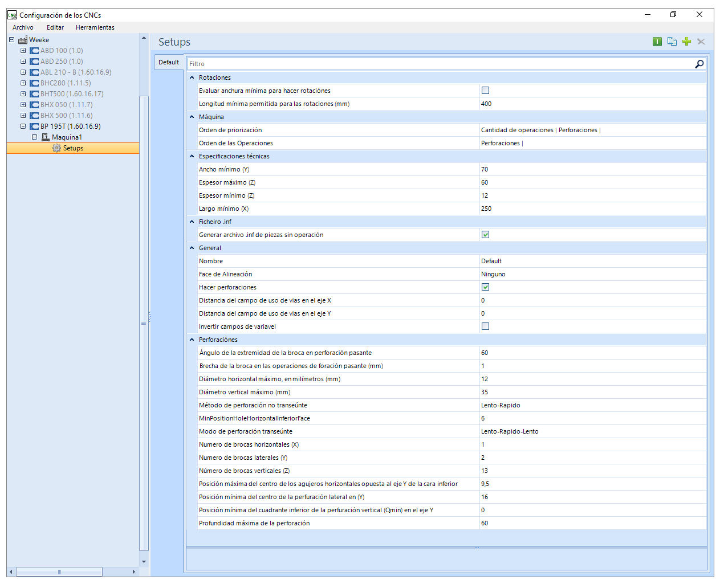Edit Profundidad máxima de la perforación value

593,523
